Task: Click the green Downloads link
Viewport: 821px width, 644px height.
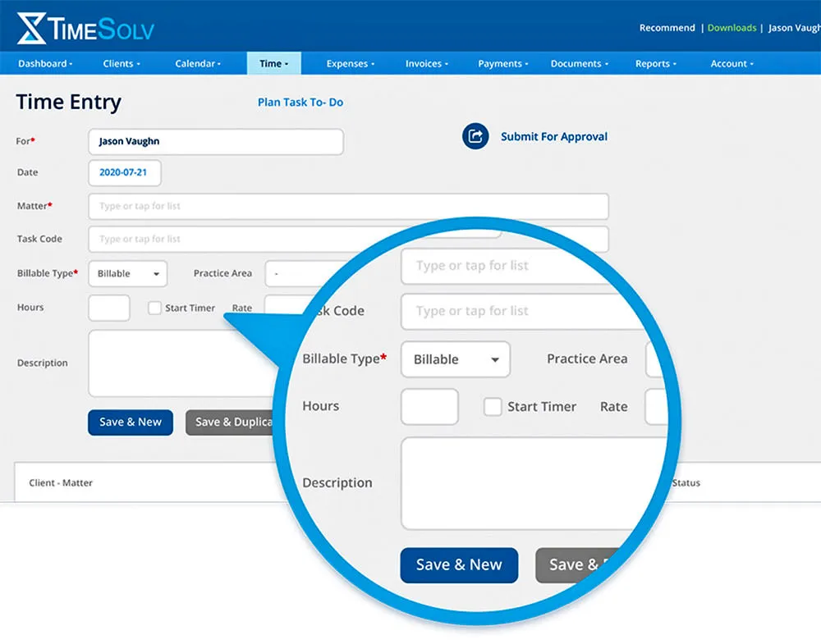Action: pos(732,28)
